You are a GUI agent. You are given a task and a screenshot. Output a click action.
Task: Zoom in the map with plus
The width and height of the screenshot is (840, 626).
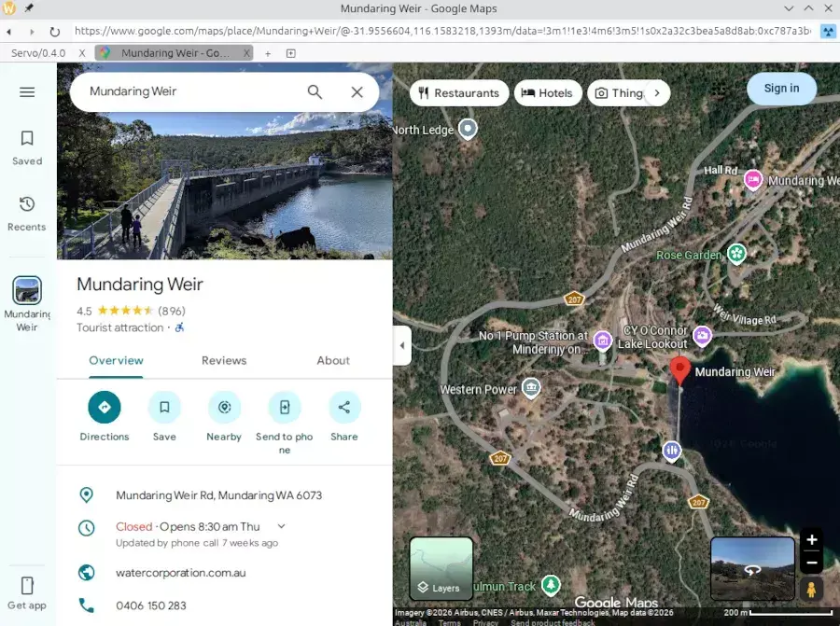(812, 540)
